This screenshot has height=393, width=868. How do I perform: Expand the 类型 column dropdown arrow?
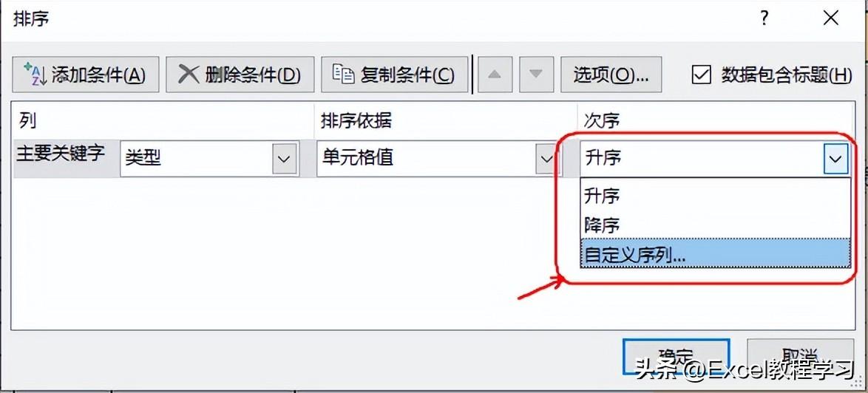[285, 159]
